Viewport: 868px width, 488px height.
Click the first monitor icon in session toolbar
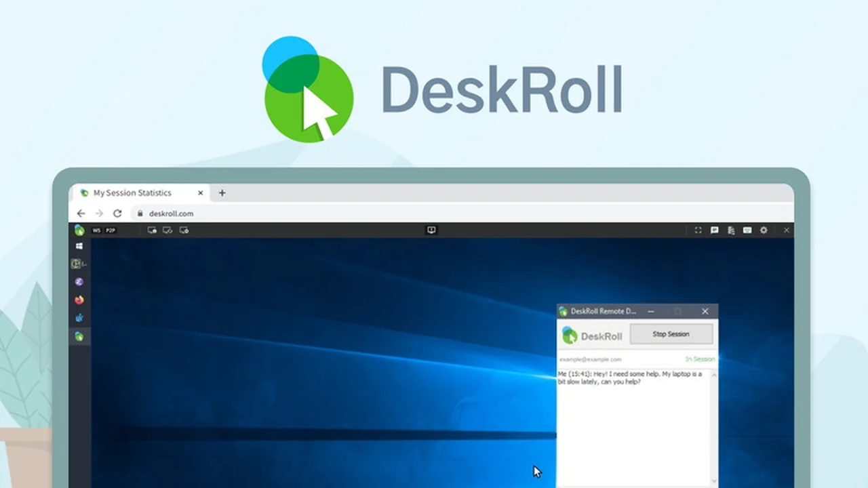pos(152,230)
